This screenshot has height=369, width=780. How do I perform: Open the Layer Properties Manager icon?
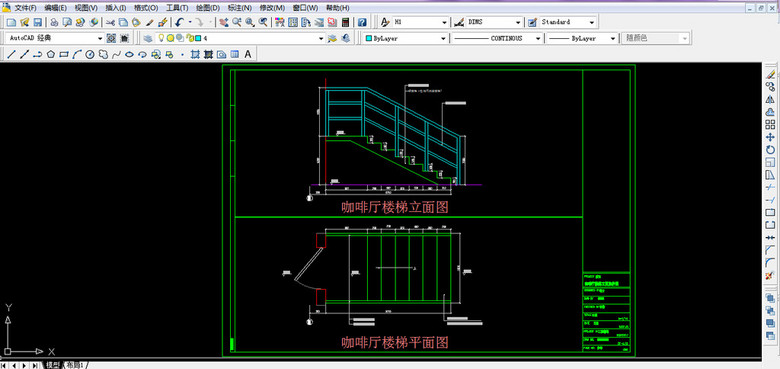coord(148,38)
